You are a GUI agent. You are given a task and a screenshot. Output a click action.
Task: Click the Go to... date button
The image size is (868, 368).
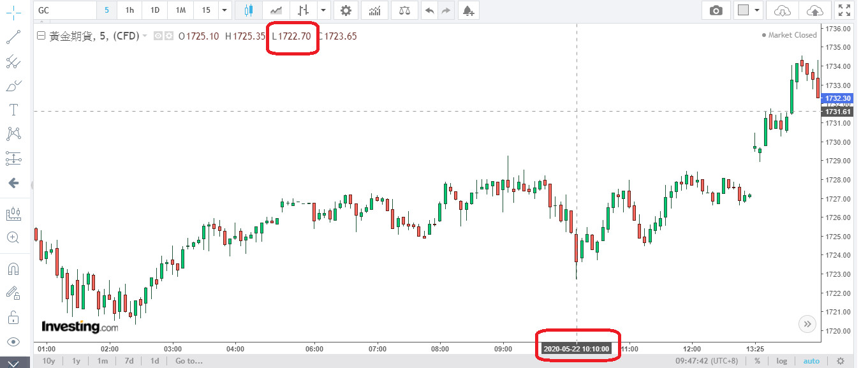point(189,361)
